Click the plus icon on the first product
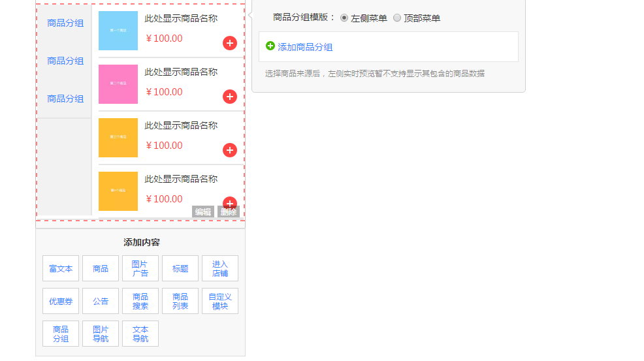 pyautogui.click(x=230, y=43)
